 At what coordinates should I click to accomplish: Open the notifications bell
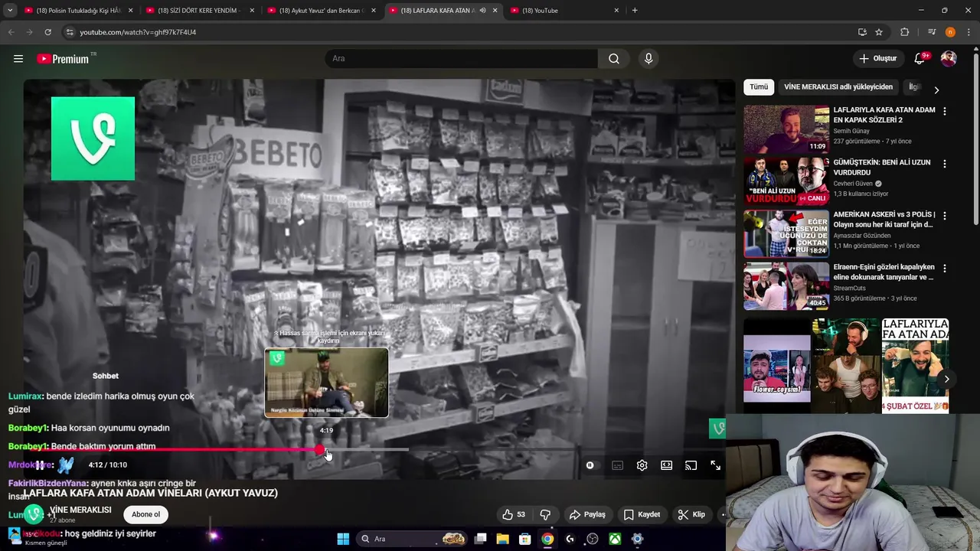pyautogui.click(x=920, y=59)
